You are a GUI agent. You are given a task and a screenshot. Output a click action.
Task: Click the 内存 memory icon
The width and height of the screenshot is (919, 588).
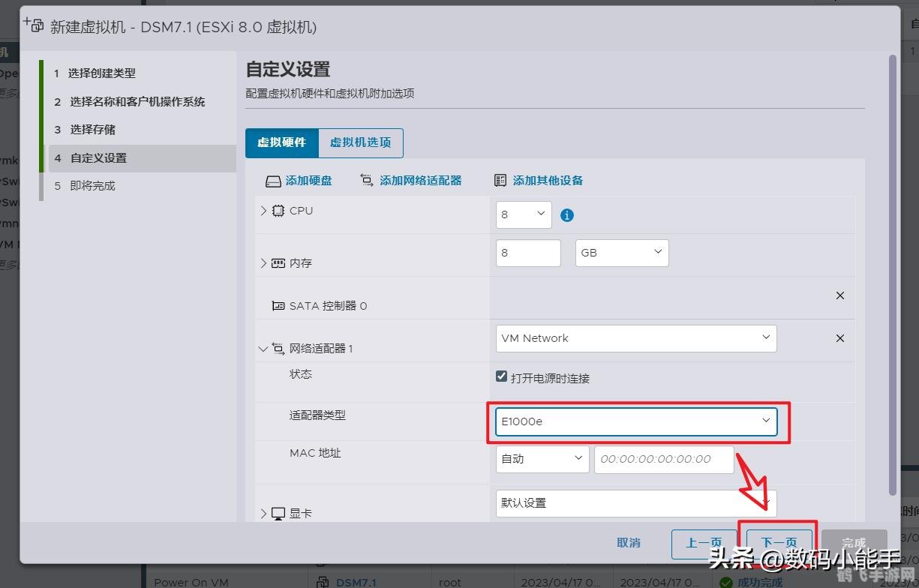(x=278, y=262)
